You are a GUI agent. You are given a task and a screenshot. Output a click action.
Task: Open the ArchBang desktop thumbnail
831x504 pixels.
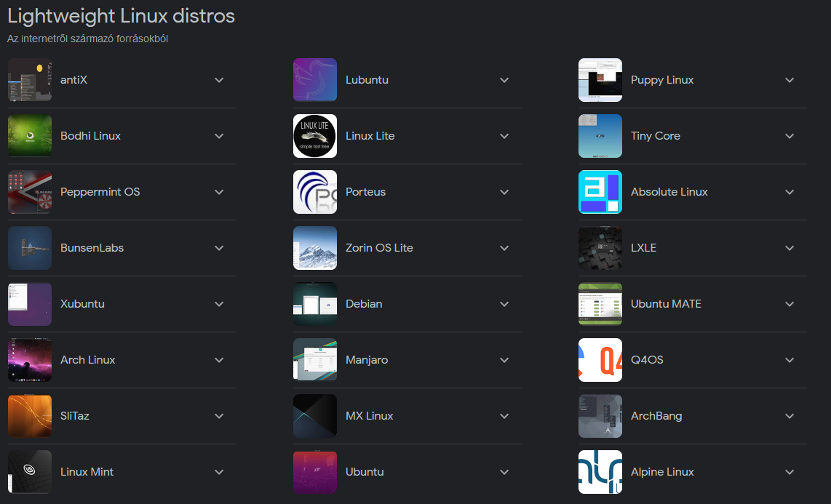[x=600, y=416]
